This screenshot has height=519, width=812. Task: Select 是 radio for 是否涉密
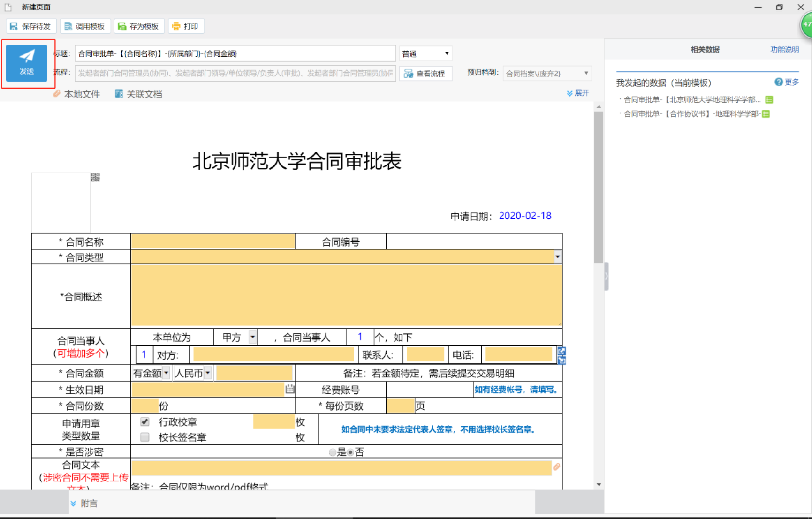pos(333,452)
